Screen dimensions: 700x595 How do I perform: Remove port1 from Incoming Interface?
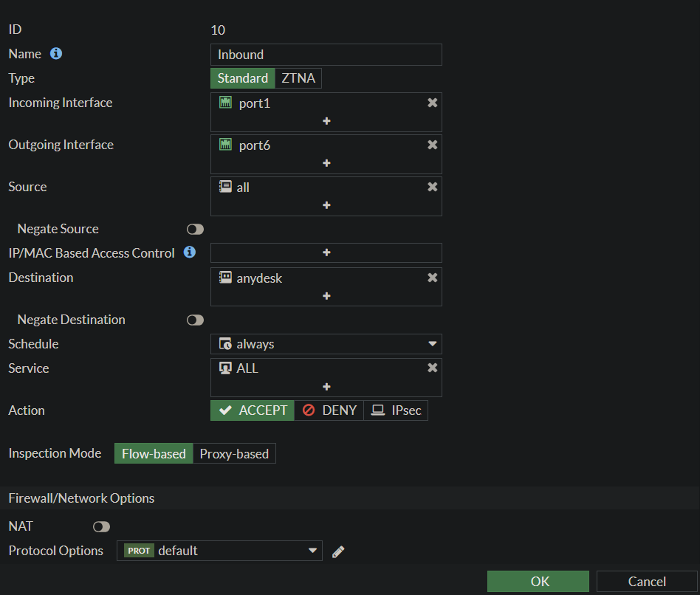432,103
